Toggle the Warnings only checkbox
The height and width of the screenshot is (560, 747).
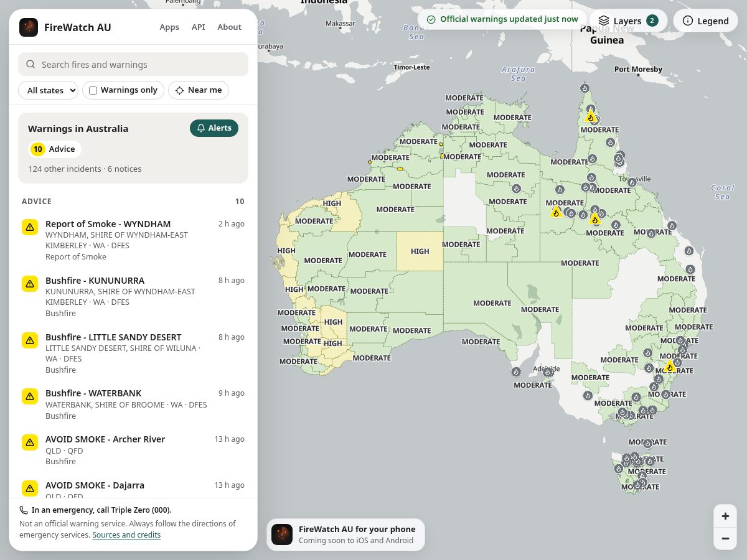(93, 90)
